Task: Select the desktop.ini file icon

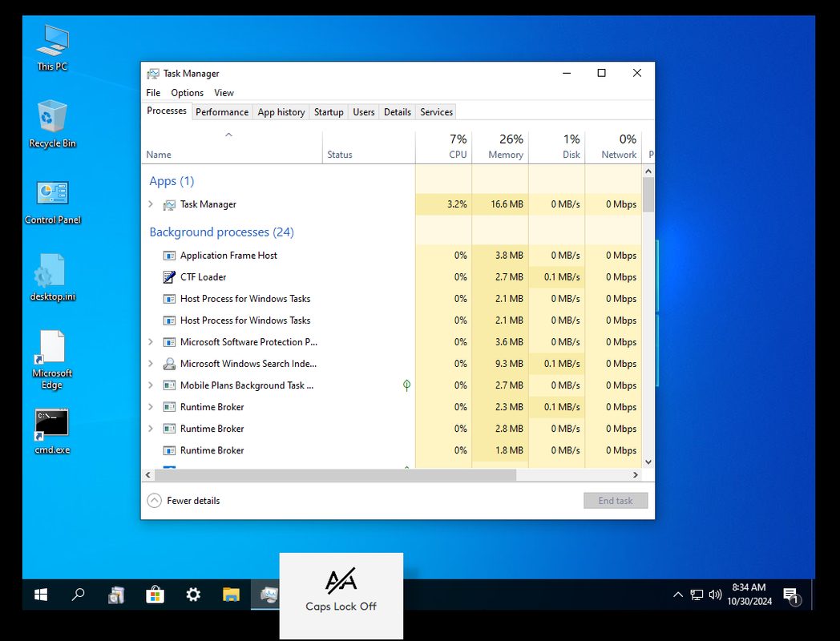Action: point(53,277)
